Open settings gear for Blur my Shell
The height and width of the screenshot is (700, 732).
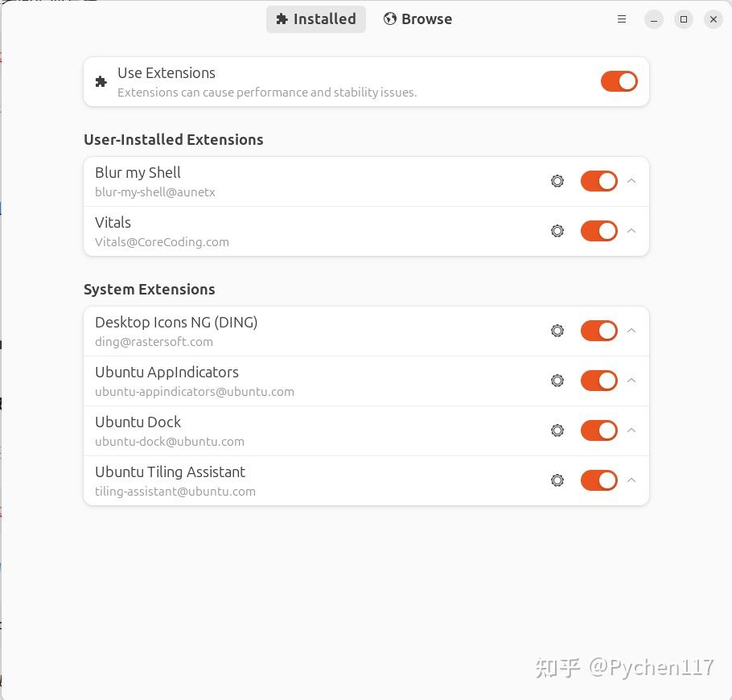tap(557, 181)
